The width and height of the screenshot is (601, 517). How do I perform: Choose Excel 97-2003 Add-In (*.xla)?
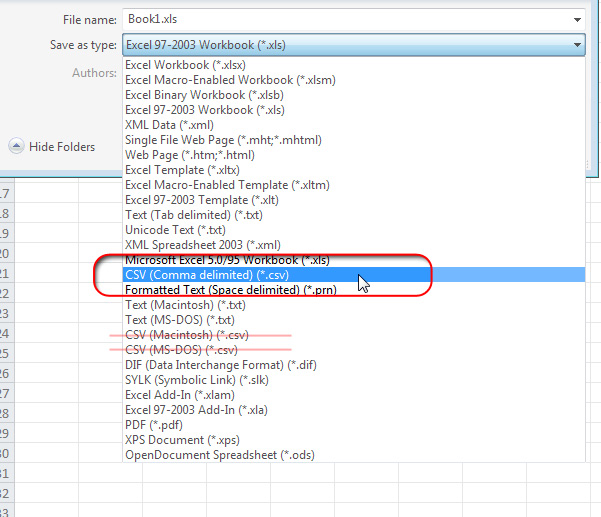coord(353,410)
